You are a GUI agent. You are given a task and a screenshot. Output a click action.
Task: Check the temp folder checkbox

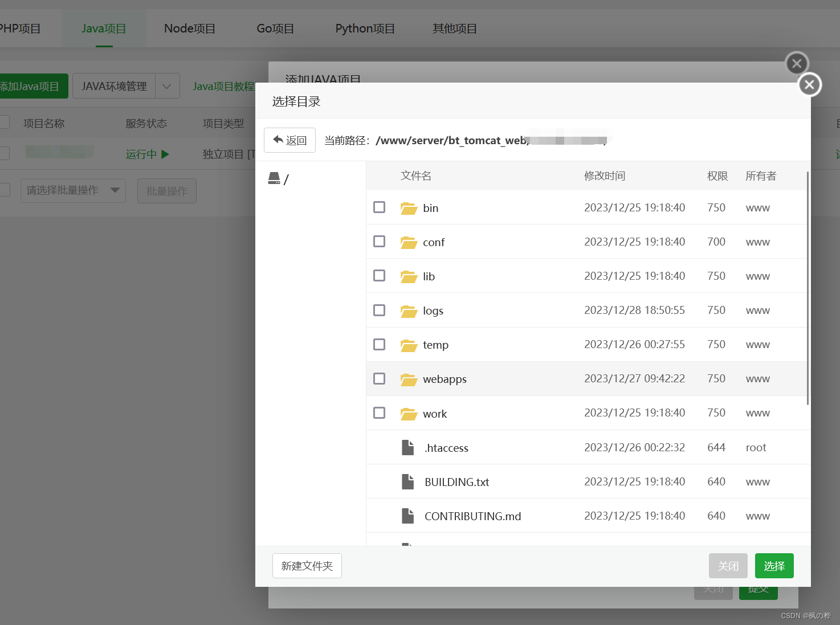pos(379,344)
